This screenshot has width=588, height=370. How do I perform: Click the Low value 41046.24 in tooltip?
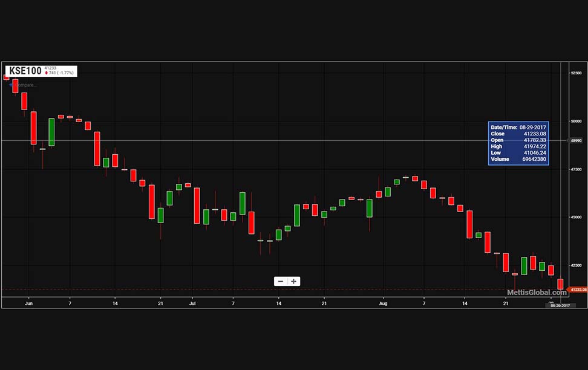535,152
